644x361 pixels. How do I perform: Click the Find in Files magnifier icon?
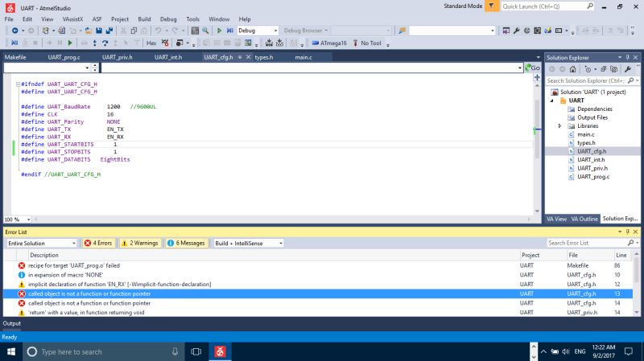coord(205,31)
